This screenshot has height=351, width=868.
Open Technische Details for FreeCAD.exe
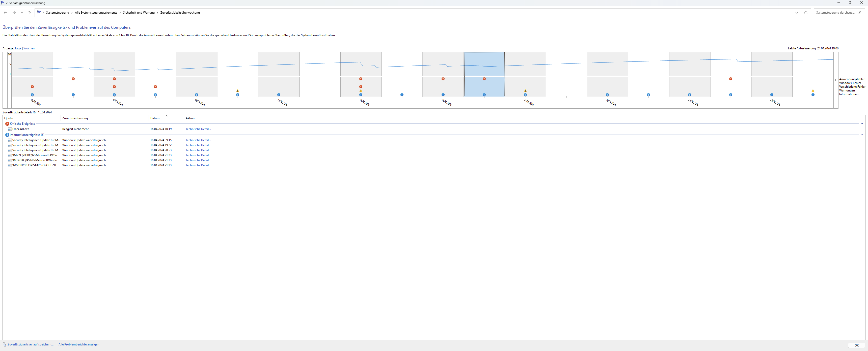198,129
